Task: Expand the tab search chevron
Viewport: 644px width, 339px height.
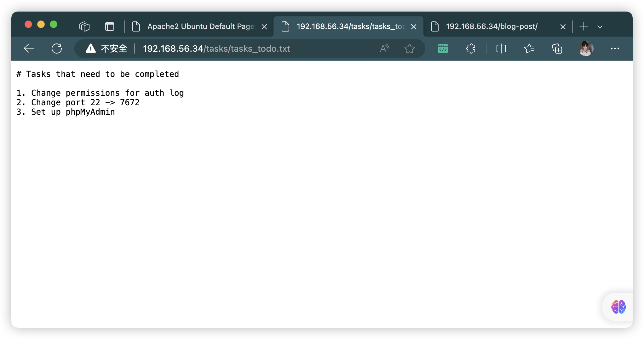Action: 600,27
